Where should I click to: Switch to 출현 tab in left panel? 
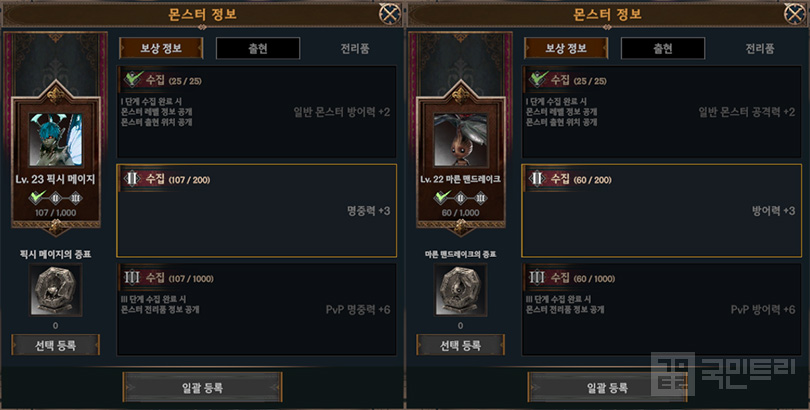pyautogui.click(x=258, y=48)
